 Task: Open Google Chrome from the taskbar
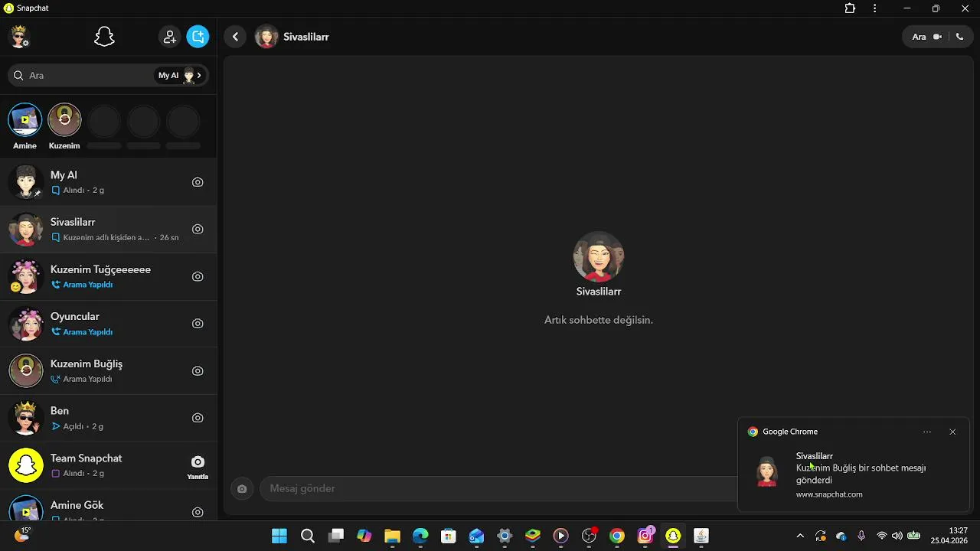point(617,536)
